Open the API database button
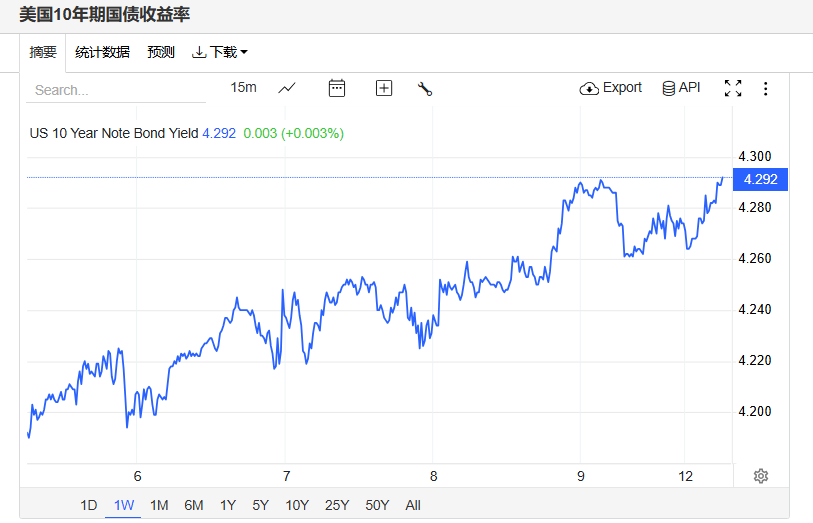 [681, 88]
